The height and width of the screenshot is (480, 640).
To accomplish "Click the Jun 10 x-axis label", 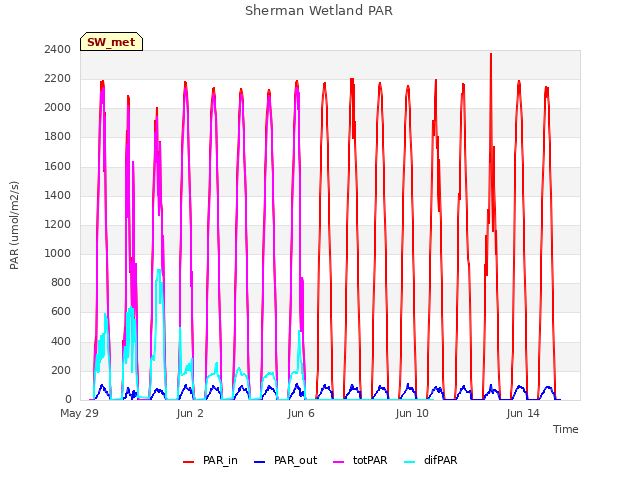I will pyautogui.click(x=412, y=413).
